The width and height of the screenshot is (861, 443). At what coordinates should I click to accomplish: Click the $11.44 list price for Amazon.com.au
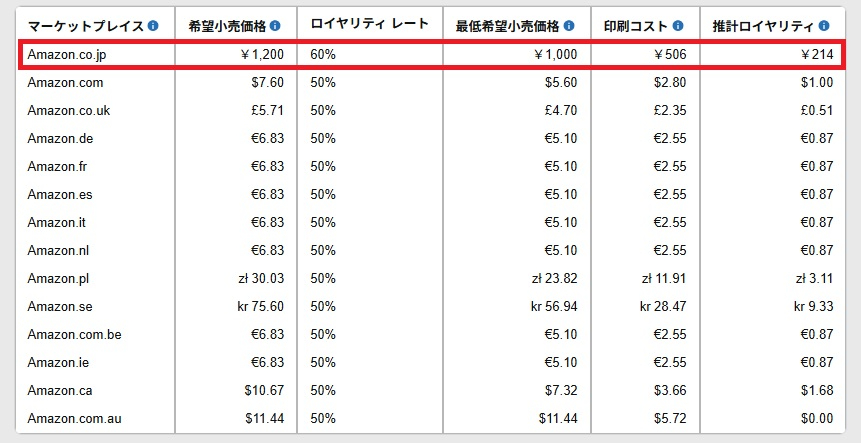(x=265, y=418)
